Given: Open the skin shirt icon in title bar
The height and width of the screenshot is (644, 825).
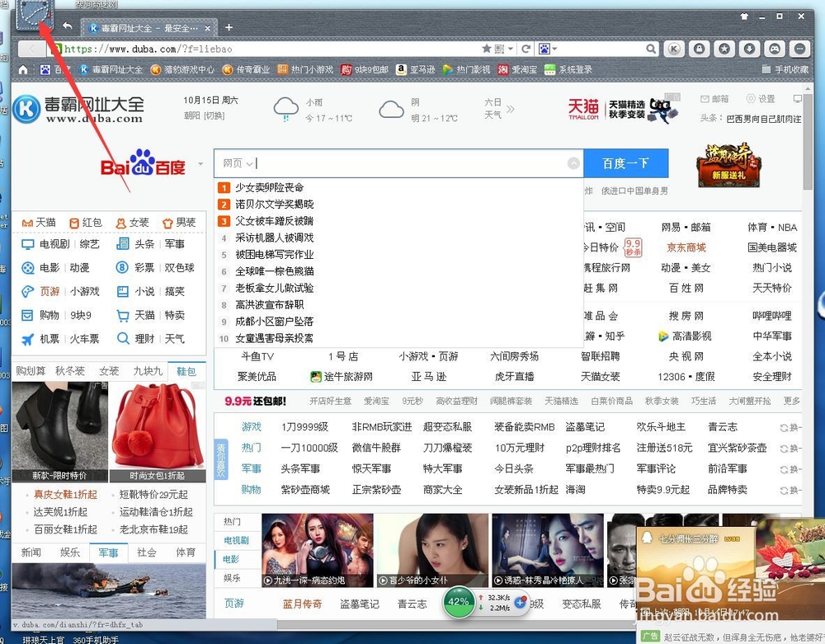Looking at the screenshot, I should tap(744, 16).
